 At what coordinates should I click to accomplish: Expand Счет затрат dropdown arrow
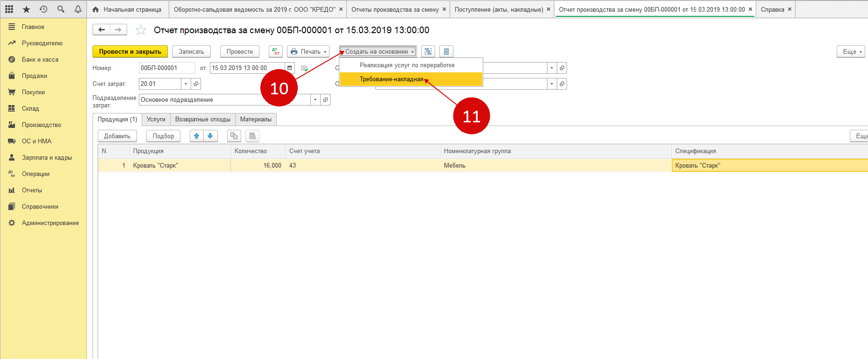pos(186,84)
